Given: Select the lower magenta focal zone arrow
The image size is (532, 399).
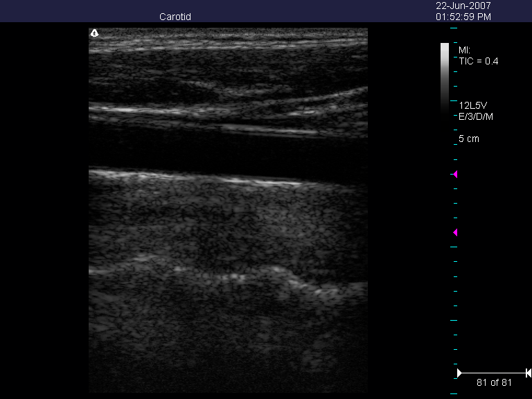Looking at the screenshot, I should tap(455, 232).
